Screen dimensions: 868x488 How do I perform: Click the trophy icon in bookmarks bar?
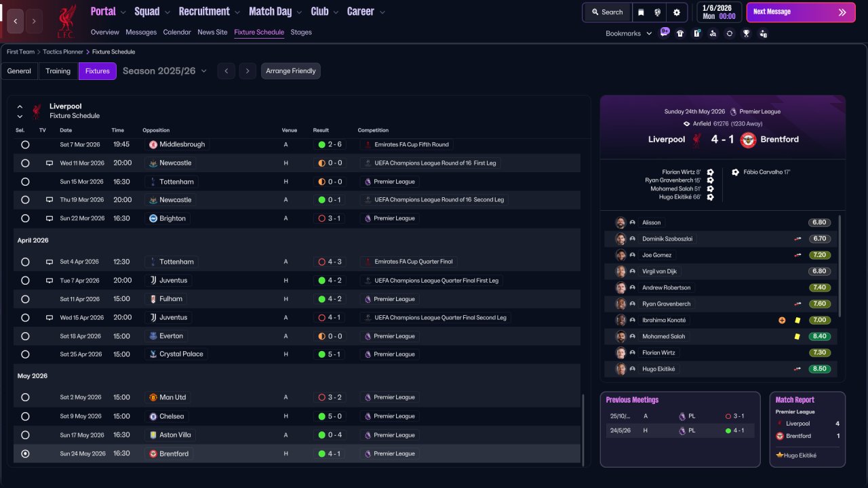pyautogui.click(x=746, y=33)
